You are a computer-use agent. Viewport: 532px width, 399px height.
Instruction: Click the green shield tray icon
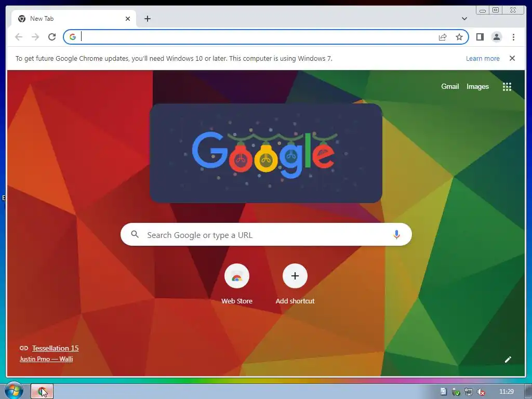click(456, 392)
